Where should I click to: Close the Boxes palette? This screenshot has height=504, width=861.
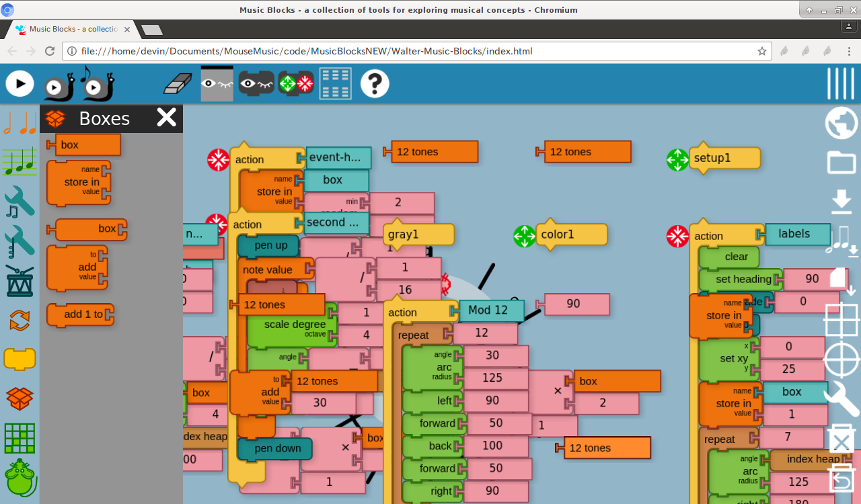pyautogui.click(x=166, y=118)
